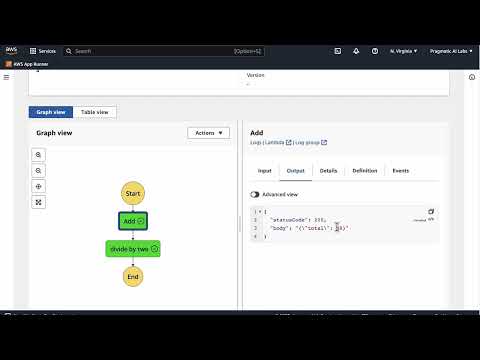
Task: Collapse the JSON fold arrow on line 1
Action: 260,212
